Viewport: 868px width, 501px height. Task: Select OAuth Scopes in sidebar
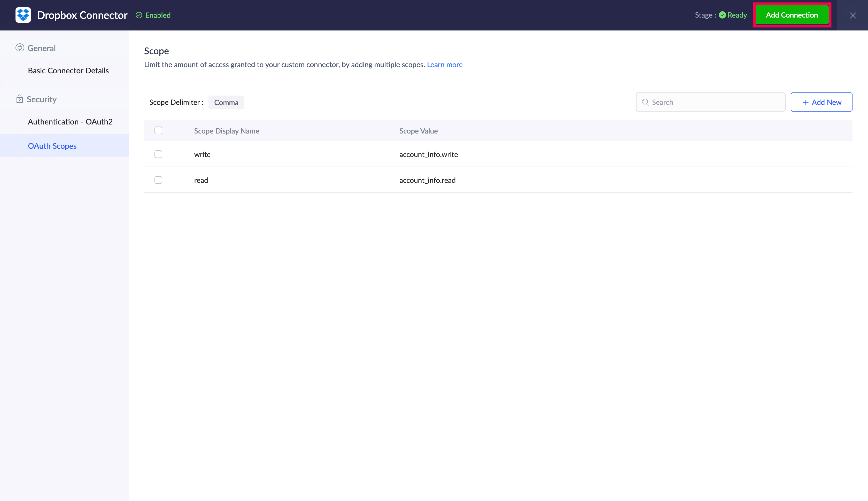point(52,146)
